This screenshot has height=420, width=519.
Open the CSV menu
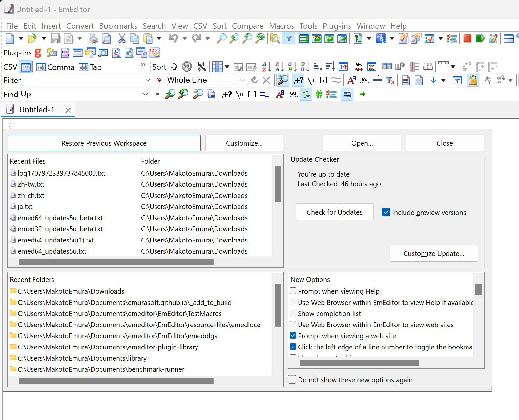[200, 26]
